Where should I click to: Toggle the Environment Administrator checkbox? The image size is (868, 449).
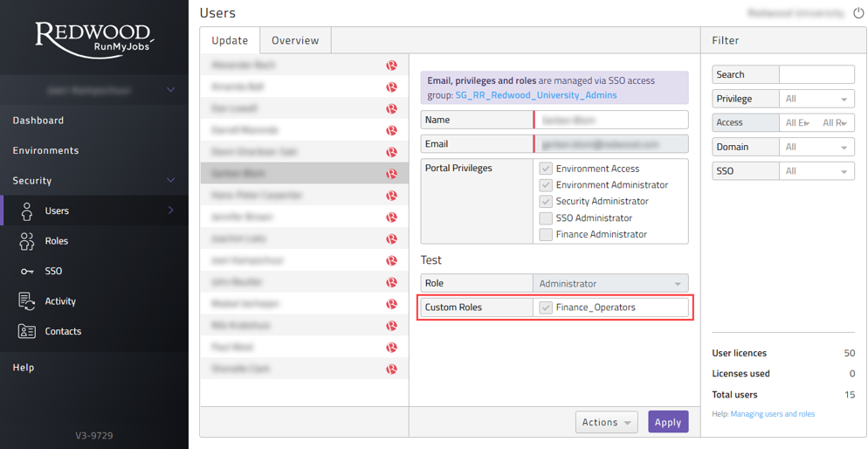point(546,185)
